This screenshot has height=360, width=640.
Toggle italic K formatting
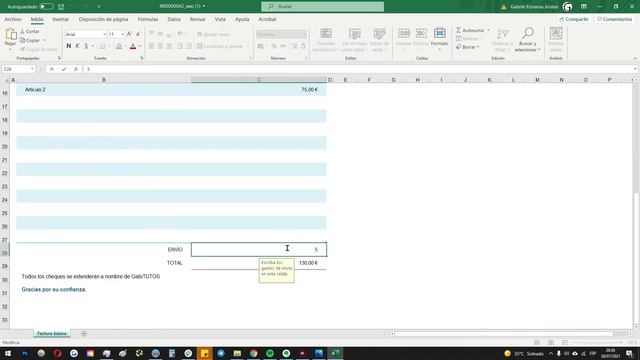(77, 46)
